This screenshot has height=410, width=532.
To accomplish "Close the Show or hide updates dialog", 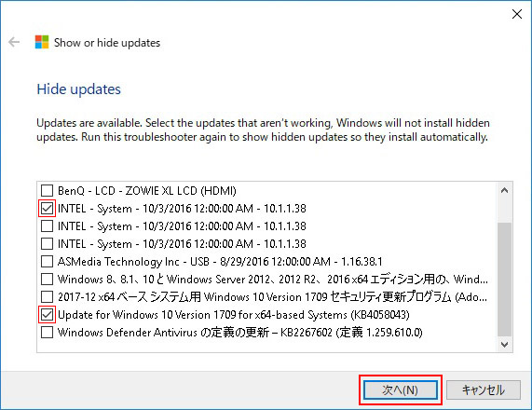I will point(517,14).
